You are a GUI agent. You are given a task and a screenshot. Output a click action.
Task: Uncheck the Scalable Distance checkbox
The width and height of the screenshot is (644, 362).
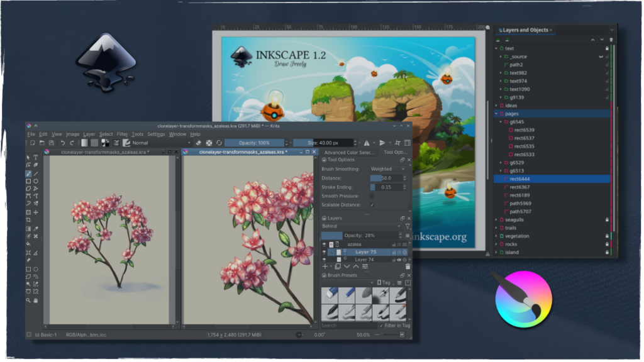coord(372,205)
